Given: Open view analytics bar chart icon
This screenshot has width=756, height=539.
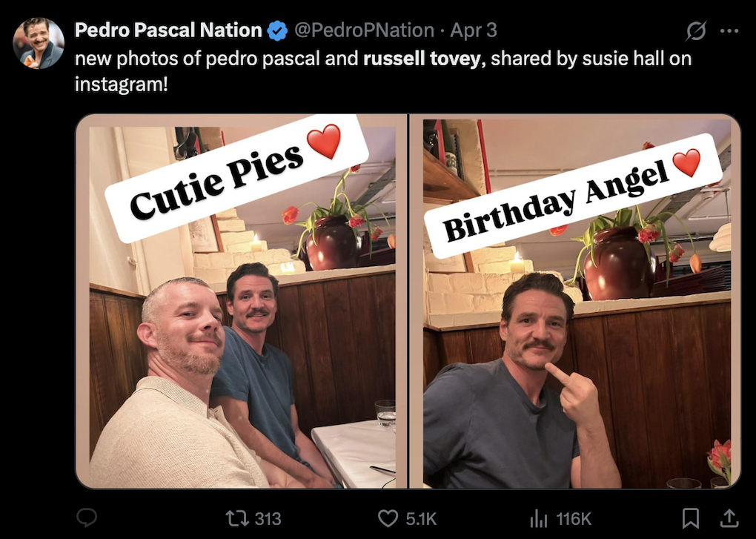Looking at the screenshot, I should 539,518.
